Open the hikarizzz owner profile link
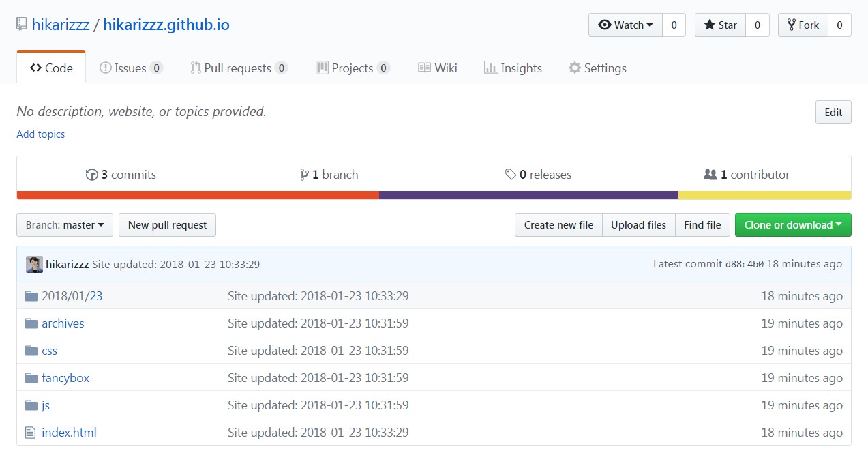Viewport: 868px width, 451px height. 61,25
